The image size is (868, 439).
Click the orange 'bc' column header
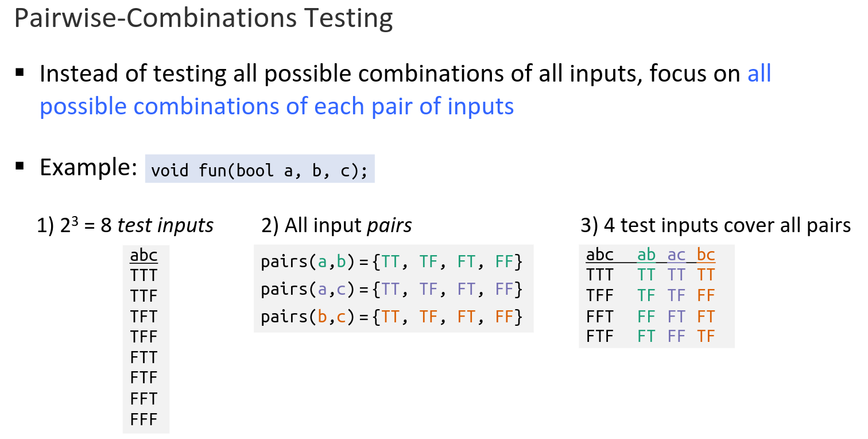(706, 255)
